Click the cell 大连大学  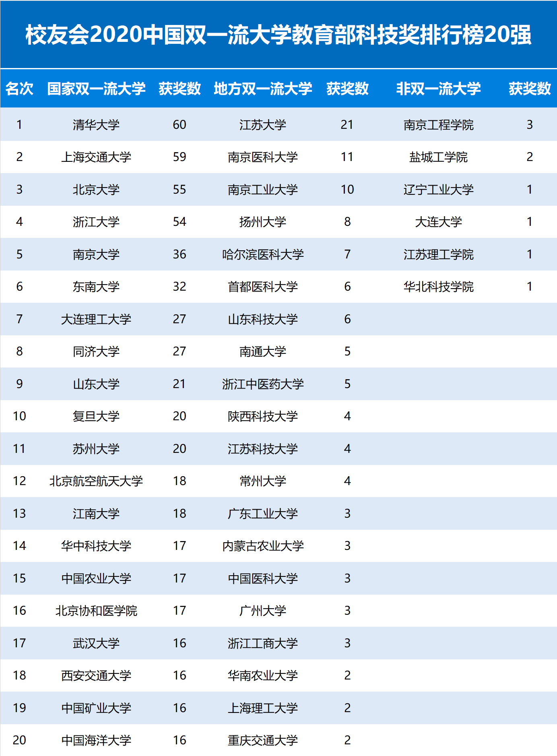pos(439,222)
